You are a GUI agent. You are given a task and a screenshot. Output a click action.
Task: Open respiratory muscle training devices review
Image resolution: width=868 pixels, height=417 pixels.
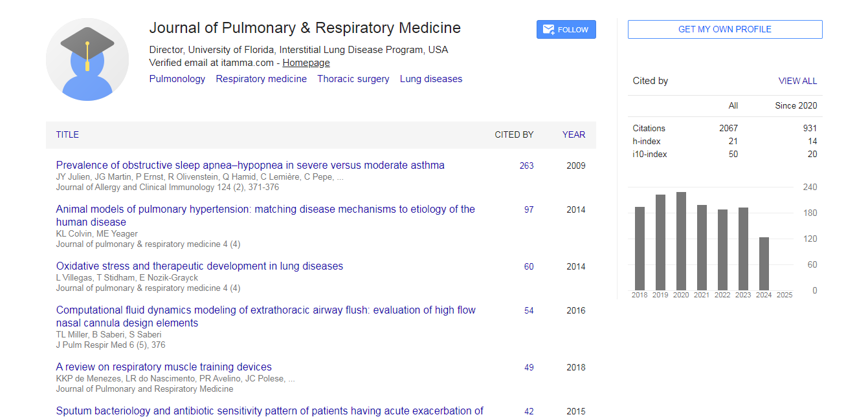(164, 367)
